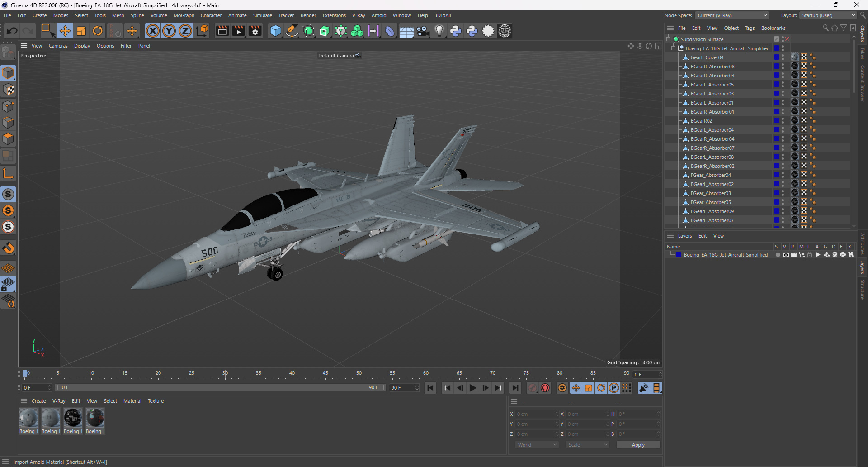
Task: Select the Rotate tool in top toolbar
Action: pos(98,31)
